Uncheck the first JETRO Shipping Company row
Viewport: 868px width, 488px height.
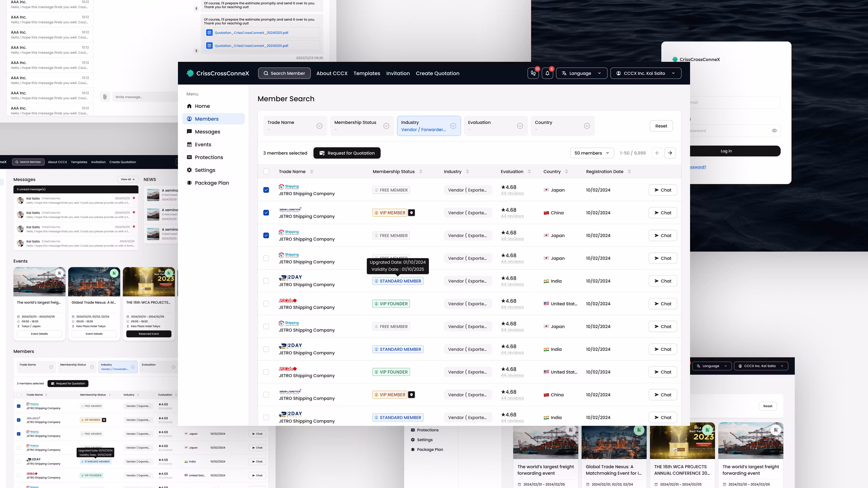266,190
